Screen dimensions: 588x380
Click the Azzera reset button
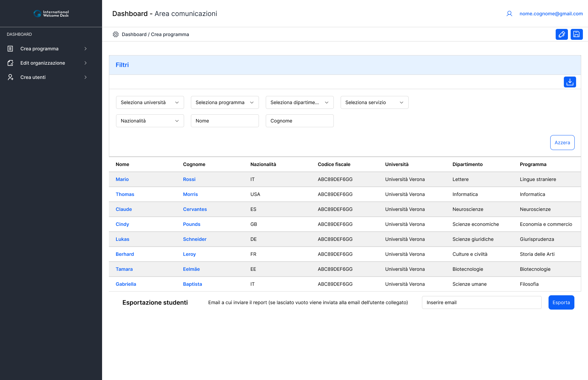pos(562,143)
